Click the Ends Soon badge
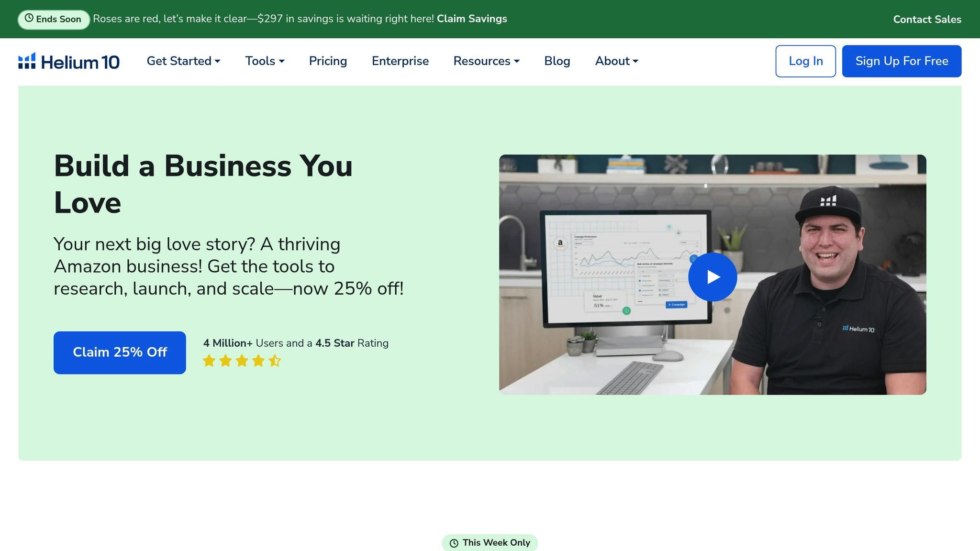Viewport: 980px width, 551px height. pyautogui.click(x=54, y=19)
